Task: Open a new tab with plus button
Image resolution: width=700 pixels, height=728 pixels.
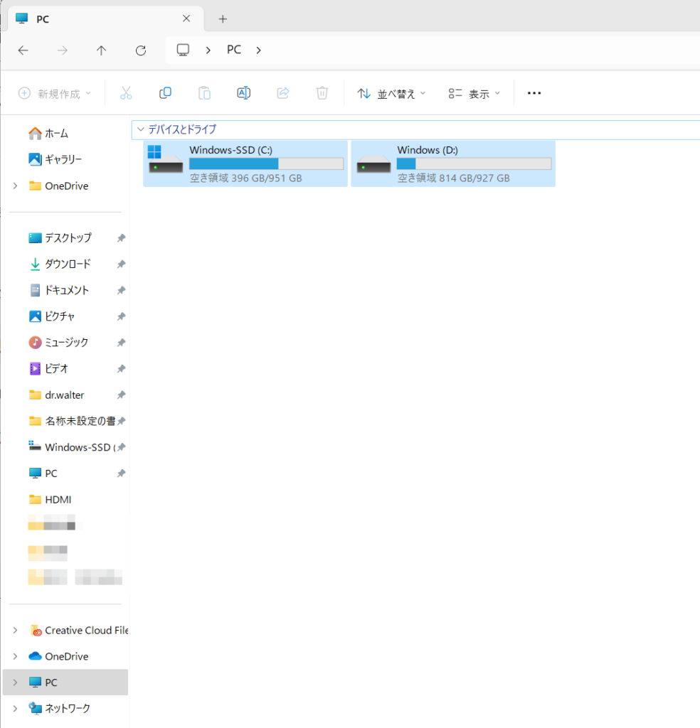Action: tap(223, 18)
